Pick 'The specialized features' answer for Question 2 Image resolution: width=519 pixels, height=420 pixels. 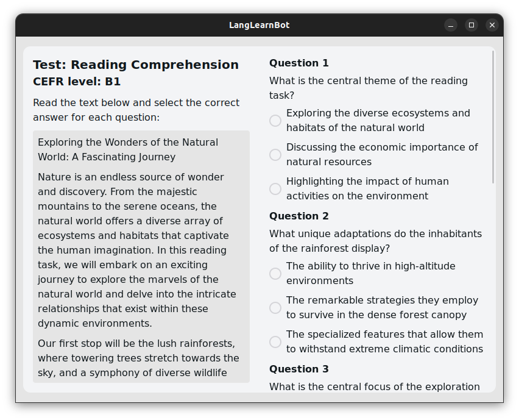(275, 342)
